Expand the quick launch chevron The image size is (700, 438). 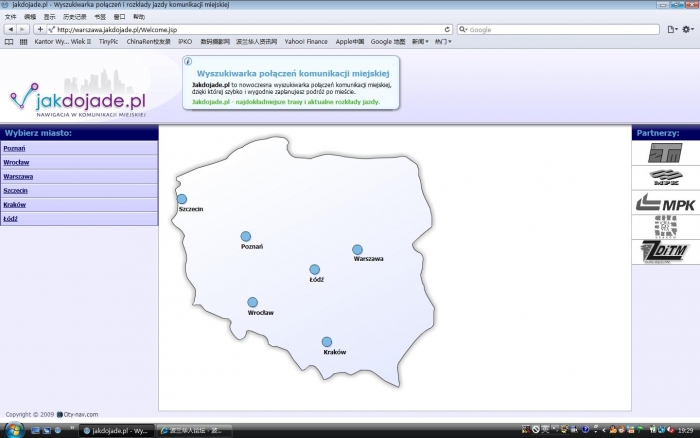[x=71, y=429]
